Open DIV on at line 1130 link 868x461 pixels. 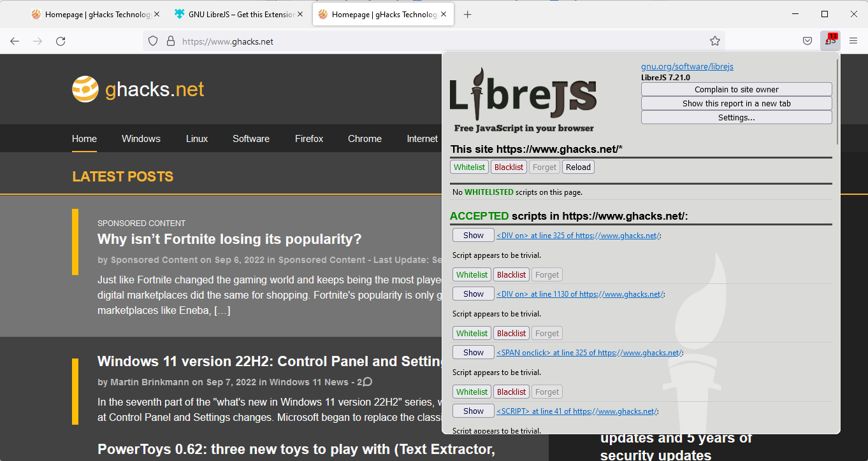click(x=580, y=294)
